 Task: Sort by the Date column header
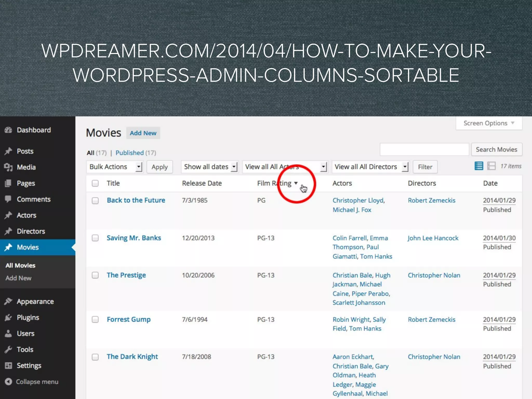(490, 183)
